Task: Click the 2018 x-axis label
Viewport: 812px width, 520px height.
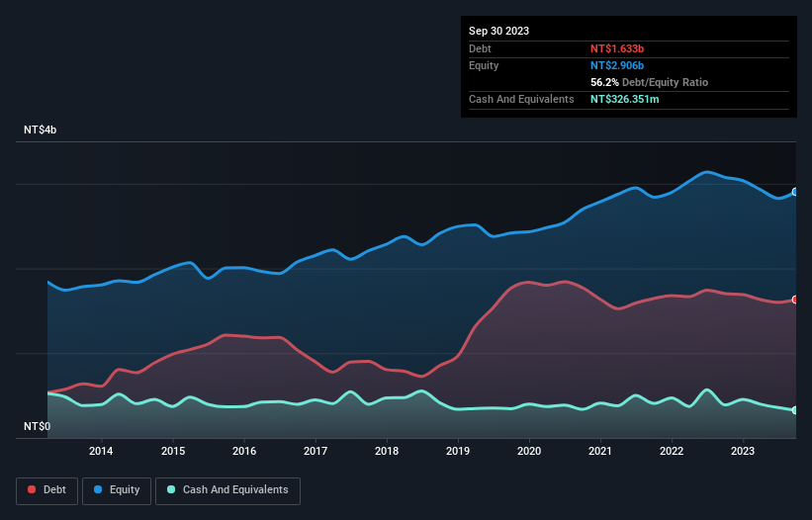Action: pyautogui.click(x=387, y=451)
